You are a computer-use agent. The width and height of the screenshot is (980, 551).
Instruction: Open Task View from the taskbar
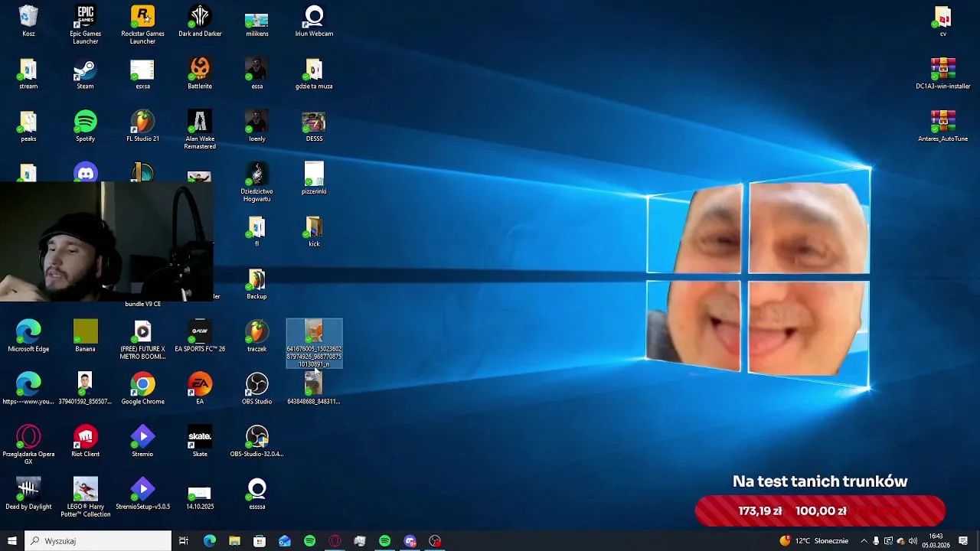pyautogui.click(x=184, y=541)
